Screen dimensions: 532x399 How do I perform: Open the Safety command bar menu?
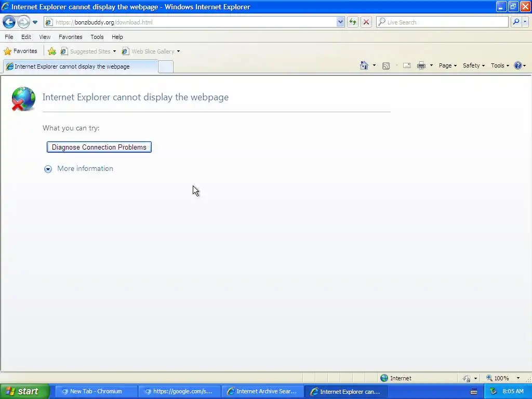[x=474, y=65]
